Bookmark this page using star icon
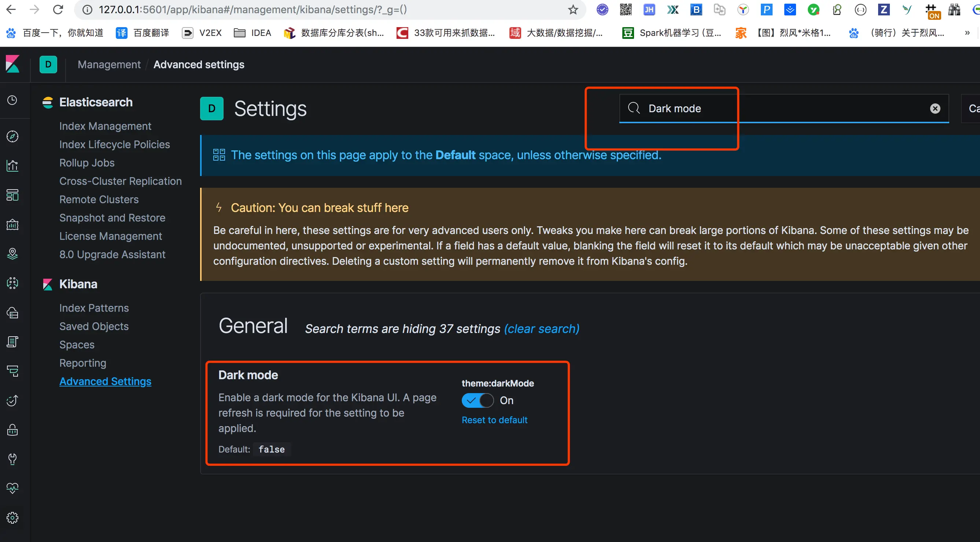The image size is (980, 542). click(x=573, y=10)
